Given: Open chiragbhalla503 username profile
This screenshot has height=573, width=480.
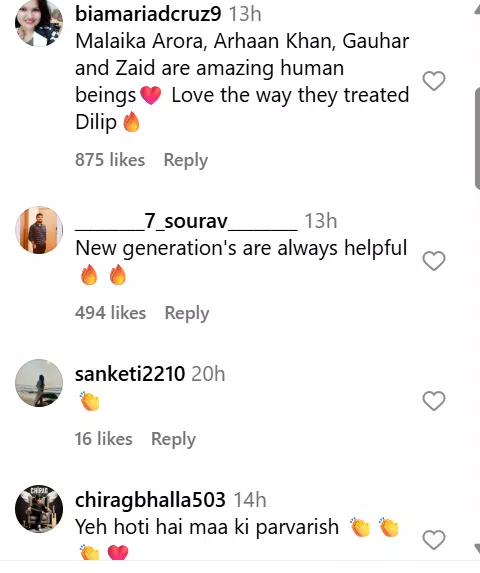Looking at the screenshot, I should tap(150, 500).
